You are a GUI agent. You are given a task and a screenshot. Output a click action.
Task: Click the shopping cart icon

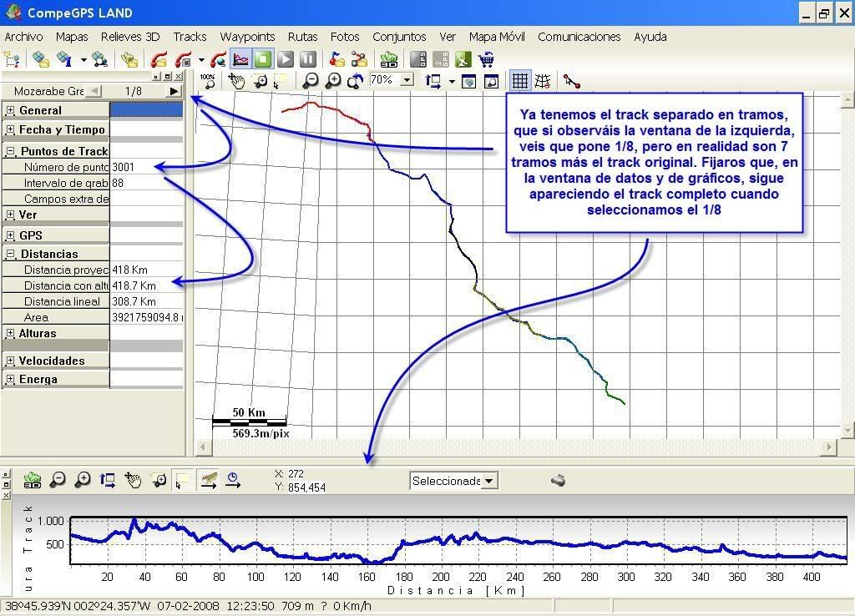coord(486,59)
